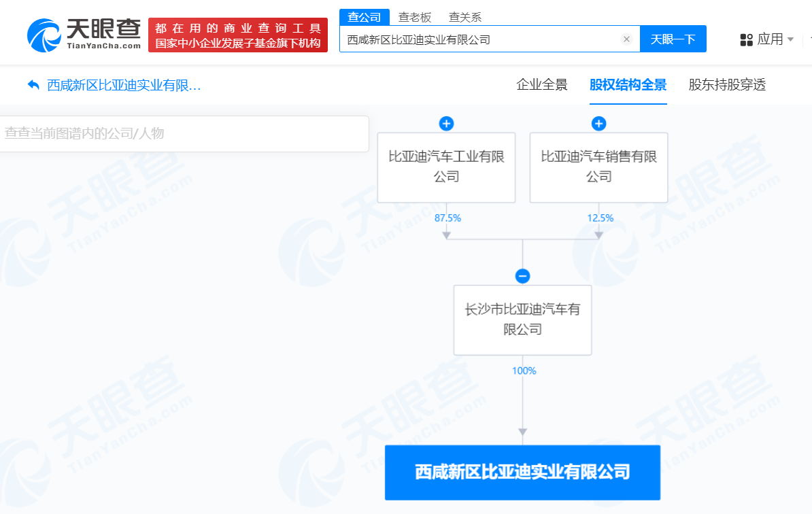Viewport: 812px width, 514px height.
Task: Switch to the 查老板 search tab
Action: 414,17
